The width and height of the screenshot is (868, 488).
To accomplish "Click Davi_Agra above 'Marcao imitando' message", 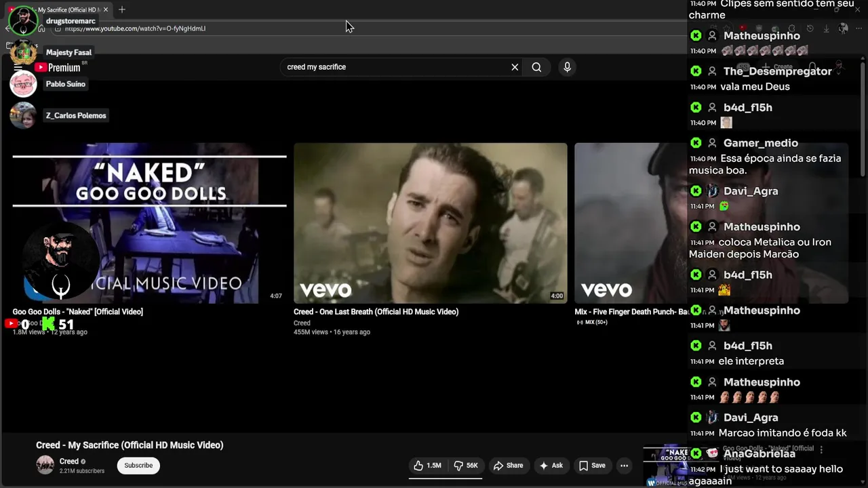I will [x=751, y=418].
